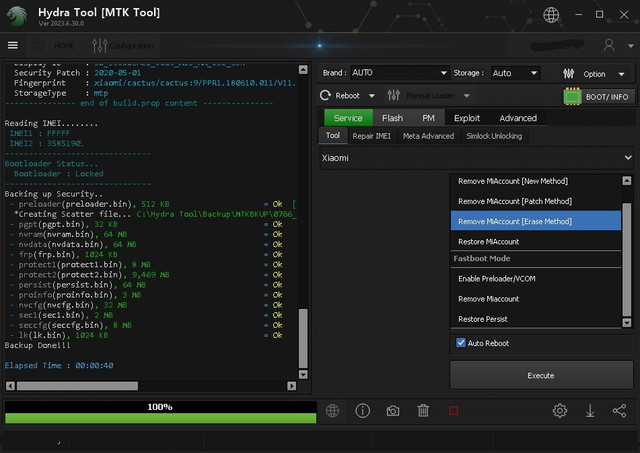This screenshot has width=640, height=453.
Task: Switch to the Exploit tab
Action: [467, 118]
